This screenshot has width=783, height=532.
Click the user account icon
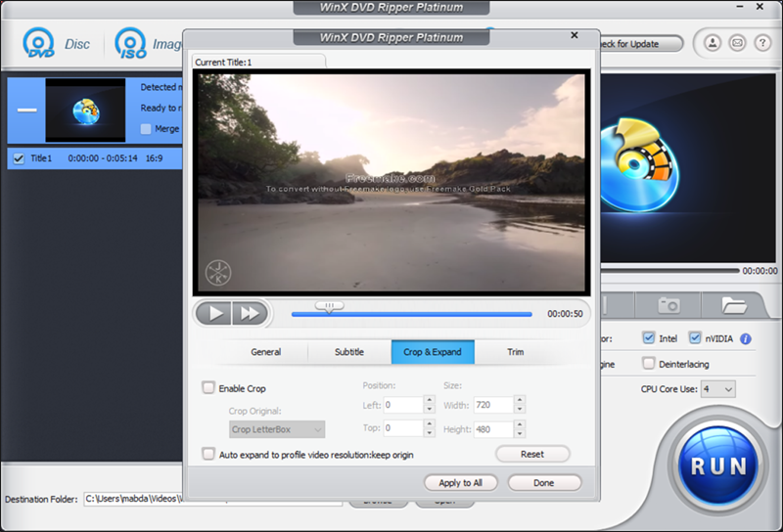[713, 43]
